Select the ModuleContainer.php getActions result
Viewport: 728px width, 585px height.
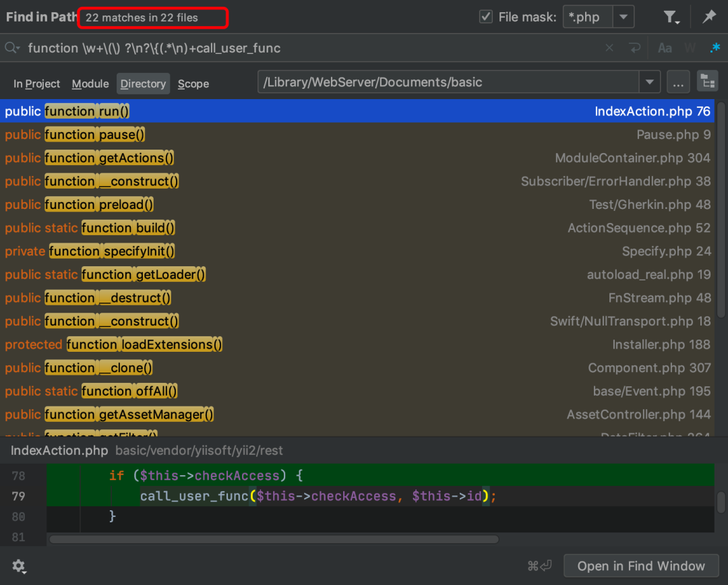tap(357, 158)
